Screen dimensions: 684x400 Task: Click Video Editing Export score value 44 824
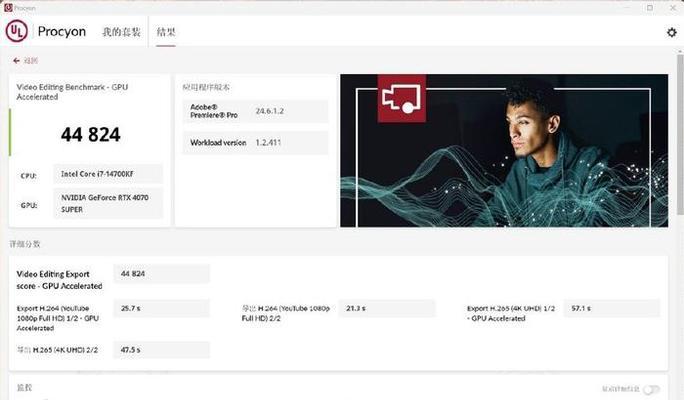tap(161, 274)
